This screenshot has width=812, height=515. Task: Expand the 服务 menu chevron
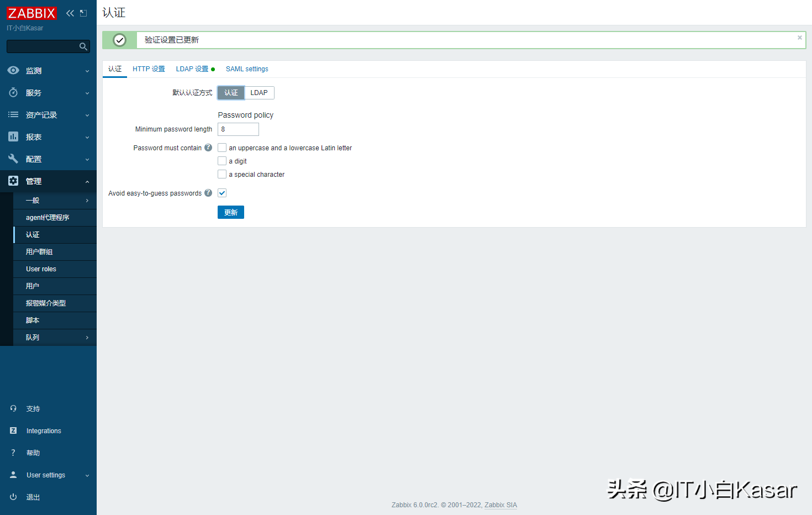87,93
